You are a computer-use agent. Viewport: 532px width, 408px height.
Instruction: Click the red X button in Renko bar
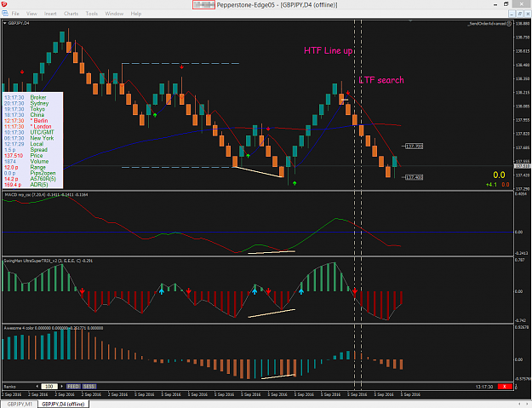tap(505, 387)
